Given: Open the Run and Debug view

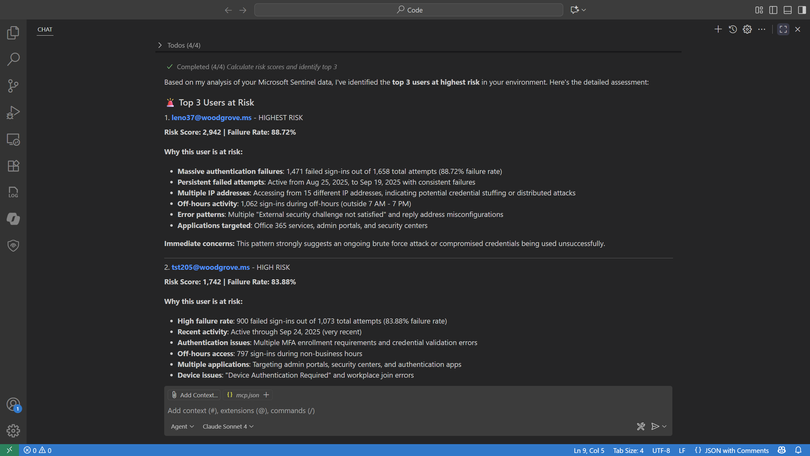Looking at the screenshot, I should click(13, 113).
